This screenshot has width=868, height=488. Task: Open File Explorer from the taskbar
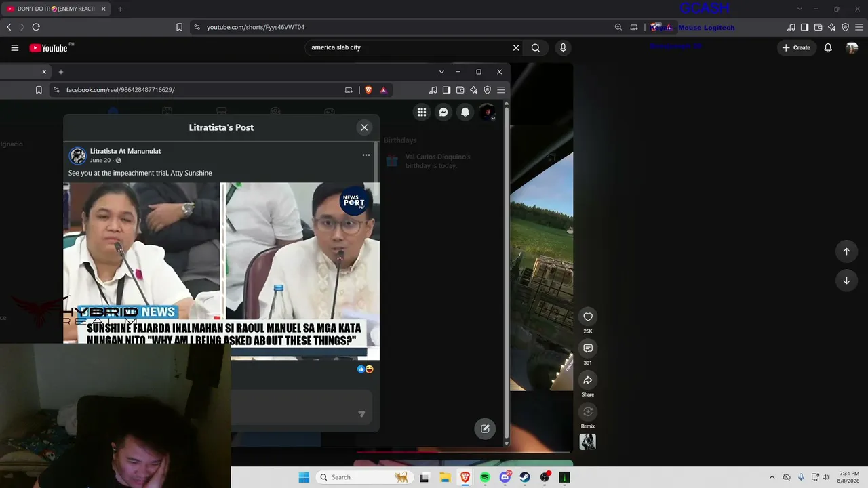coord(445,477)
